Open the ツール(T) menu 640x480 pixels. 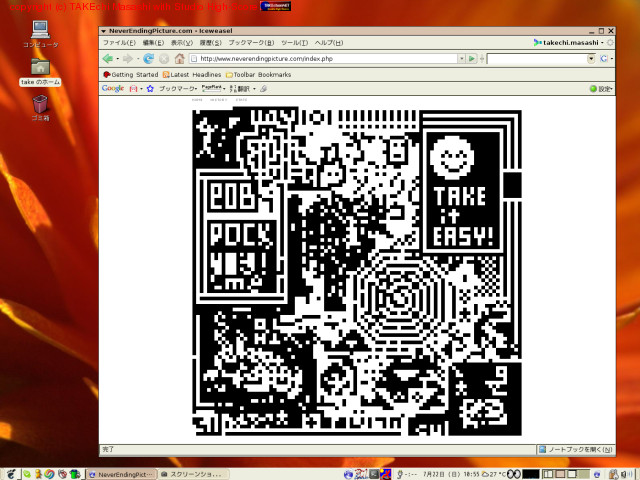tap(295, 43)
